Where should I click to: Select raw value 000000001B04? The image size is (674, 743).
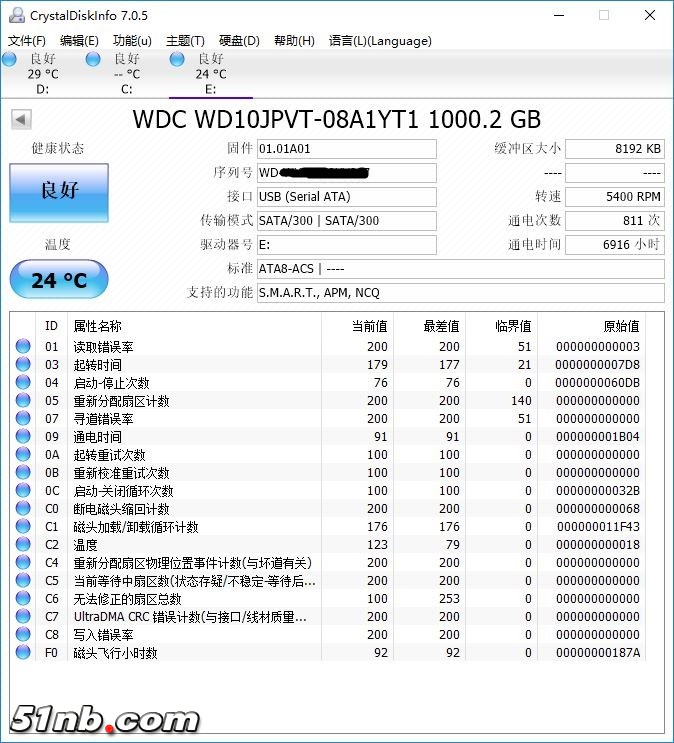click(x=598, y=437)
